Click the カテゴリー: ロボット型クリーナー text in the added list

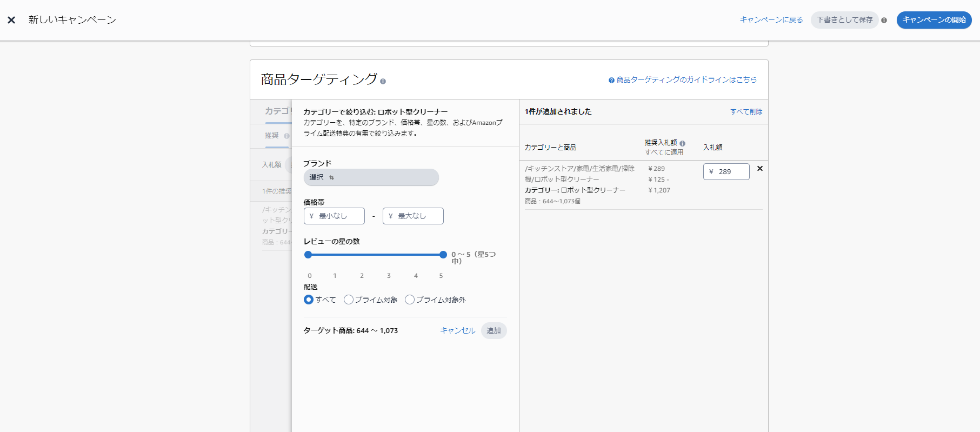[x=575, y=190]
